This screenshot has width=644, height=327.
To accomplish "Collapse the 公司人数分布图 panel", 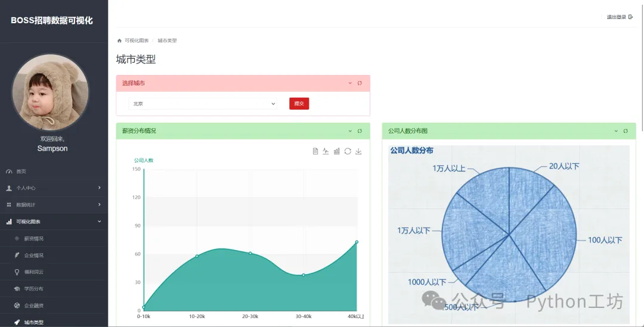I will 616,131.
